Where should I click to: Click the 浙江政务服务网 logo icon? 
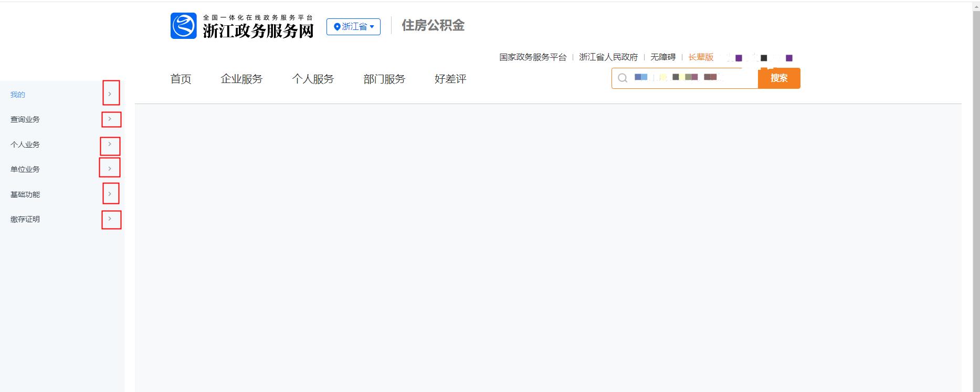click(x=184, y=26)
